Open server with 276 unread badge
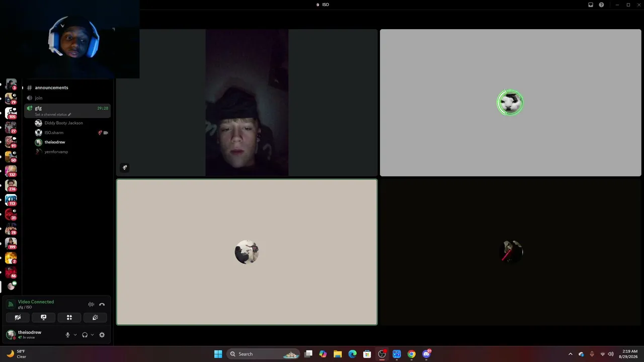Image resolution: width=644 pixels, height=362 pixels. [11, 186]
